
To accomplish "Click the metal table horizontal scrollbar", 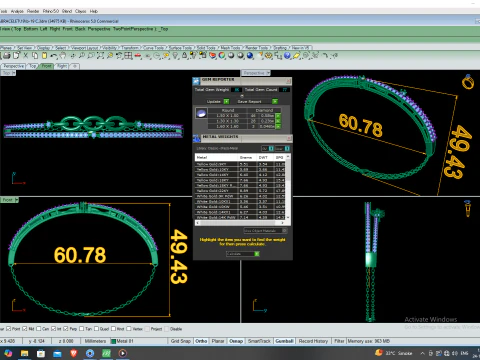I will [x=239, y=223].
